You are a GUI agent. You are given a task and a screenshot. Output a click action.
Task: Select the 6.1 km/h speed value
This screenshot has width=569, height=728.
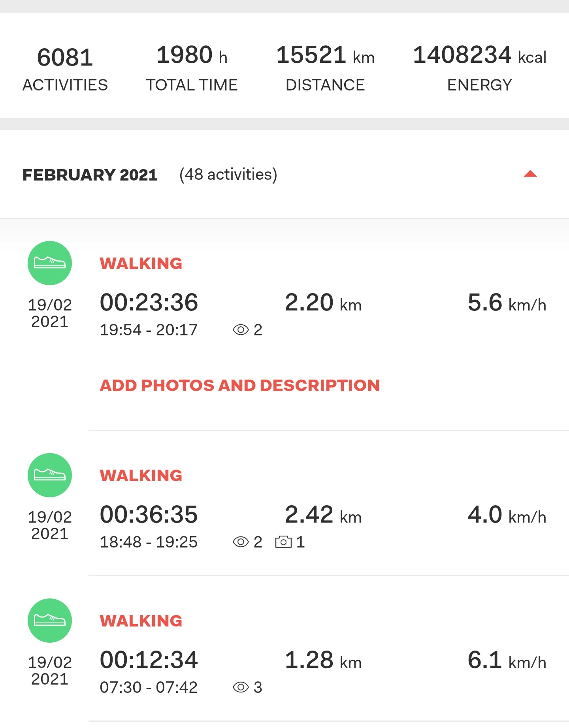(x=507, y=660)
